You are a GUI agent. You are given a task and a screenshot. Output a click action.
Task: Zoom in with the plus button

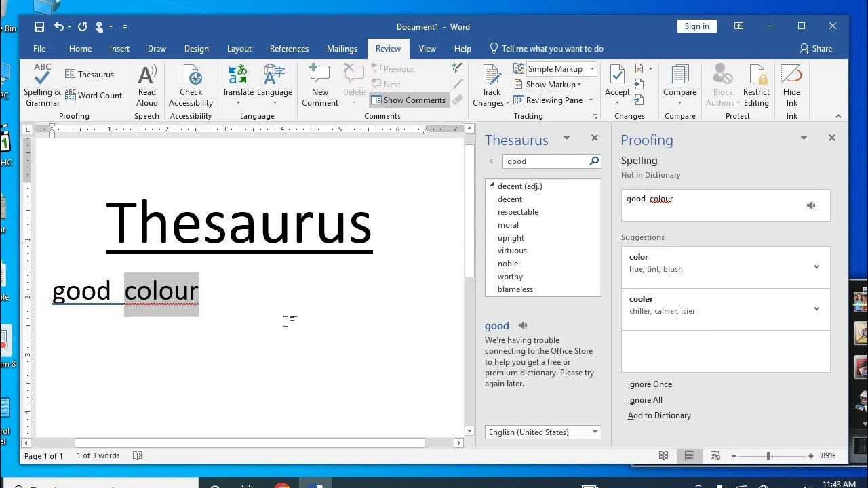[x=810, y=456]
